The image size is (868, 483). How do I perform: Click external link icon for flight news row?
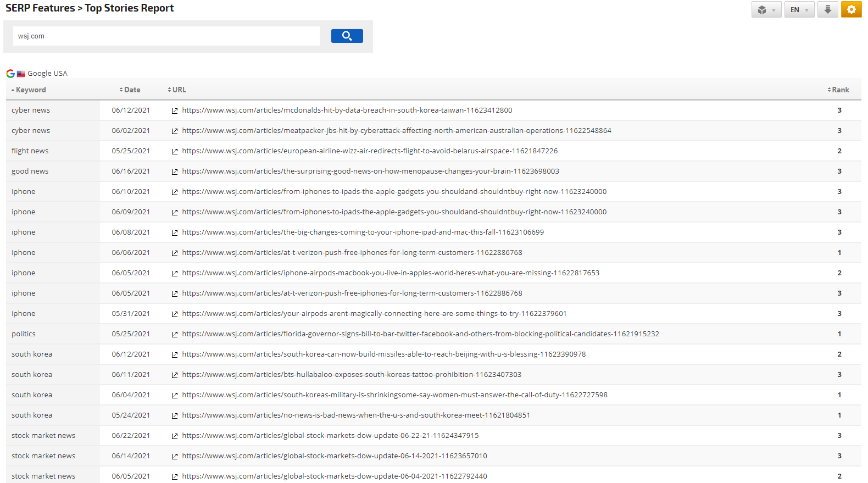coord(175,152)
